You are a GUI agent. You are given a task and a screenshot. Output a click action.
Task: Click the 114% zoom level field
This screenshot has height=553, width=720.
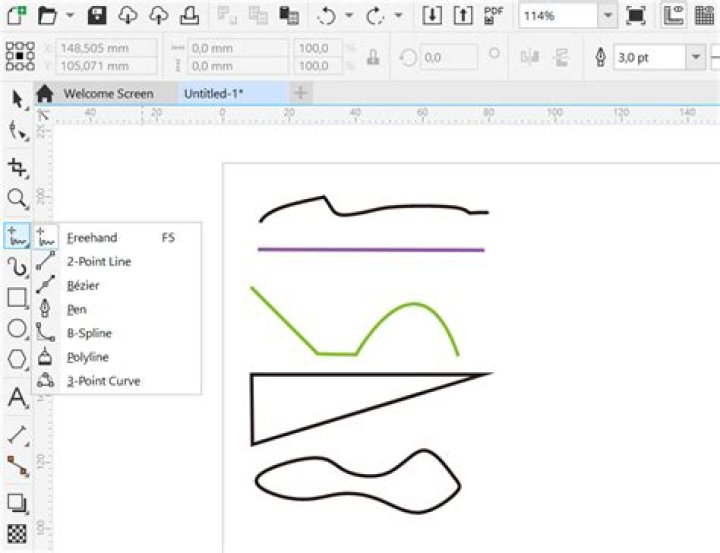coord(558,16)
